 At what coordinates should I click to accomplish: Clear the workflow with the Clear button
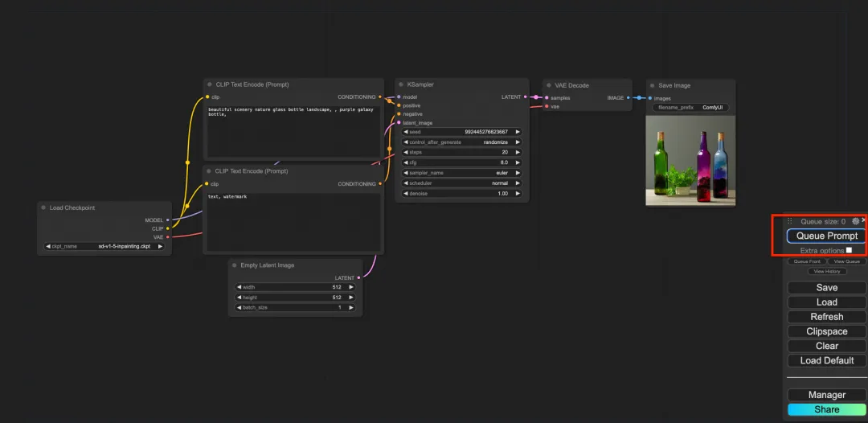click(826, 346)
